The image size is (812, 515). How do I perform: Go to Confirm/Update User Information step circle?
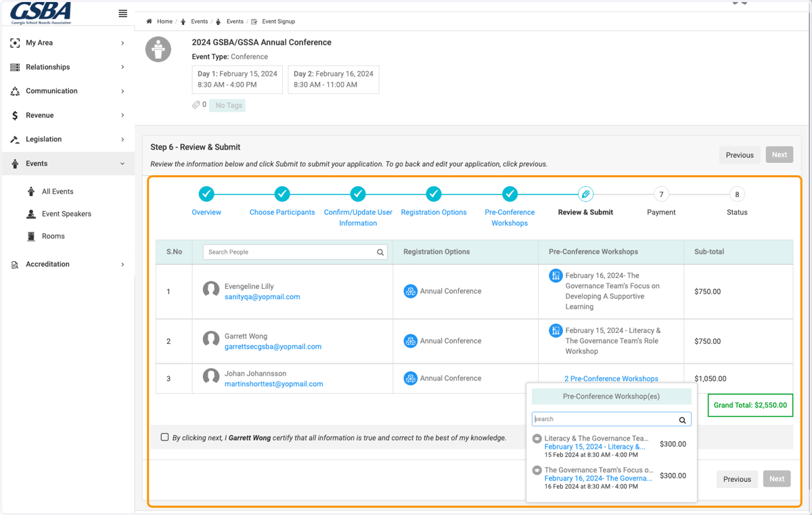click(358, 194)
